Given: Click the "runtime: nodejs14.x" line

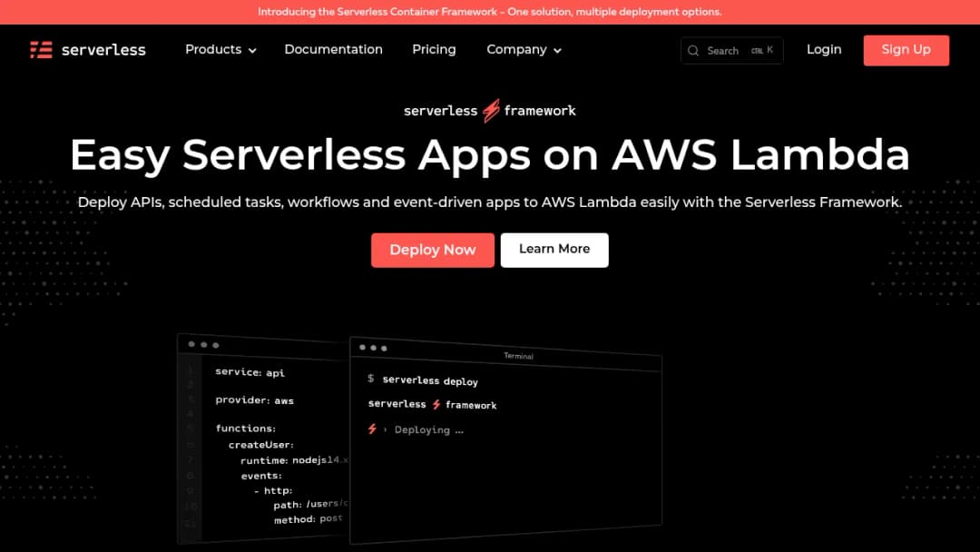Looking at the screenshot, I should click(294, 460).
